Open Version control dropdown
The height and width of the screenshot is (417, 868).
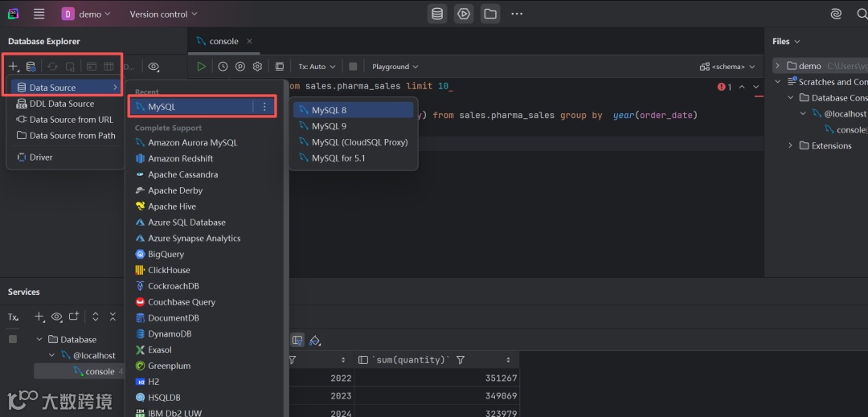(163, 14)
